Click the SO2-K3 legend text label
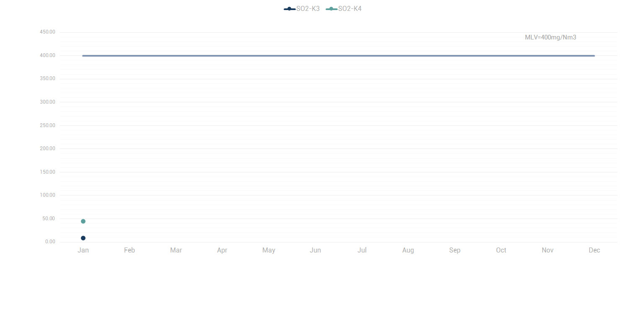 coord(308,9)
